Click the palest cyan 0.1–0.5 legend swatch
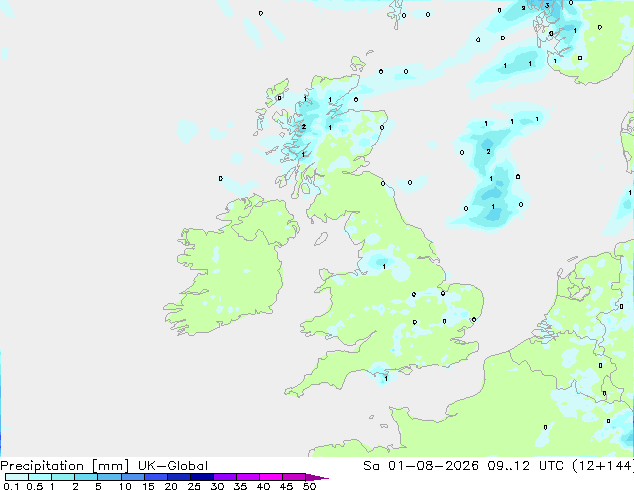 pos(17,477)
